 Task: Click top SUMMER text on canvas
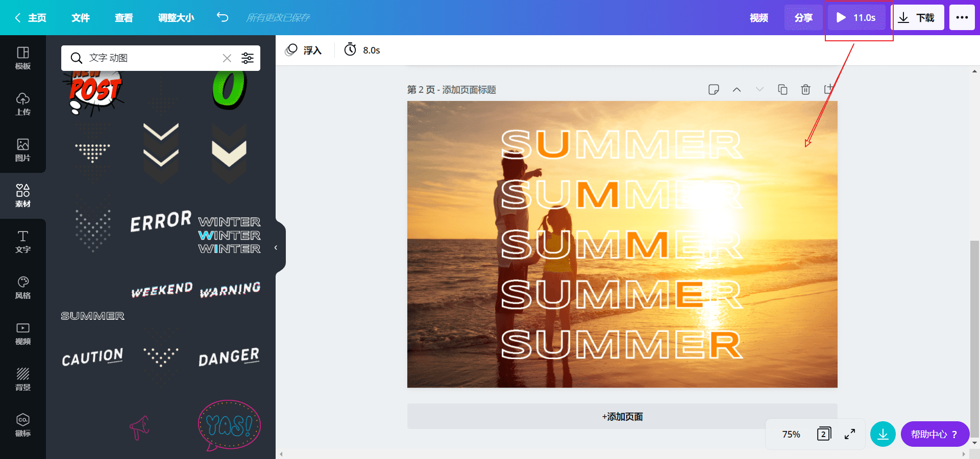coord(622,145)
